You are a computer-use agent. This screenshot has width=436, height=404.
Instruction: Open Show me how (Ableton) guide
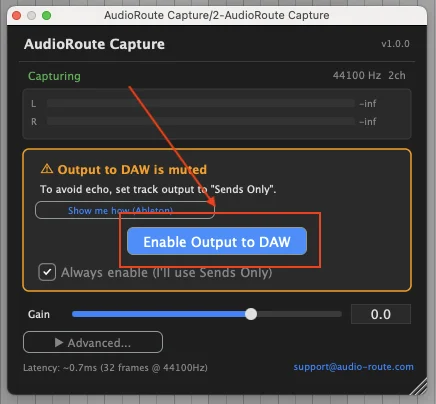click(x=125, y=210)
